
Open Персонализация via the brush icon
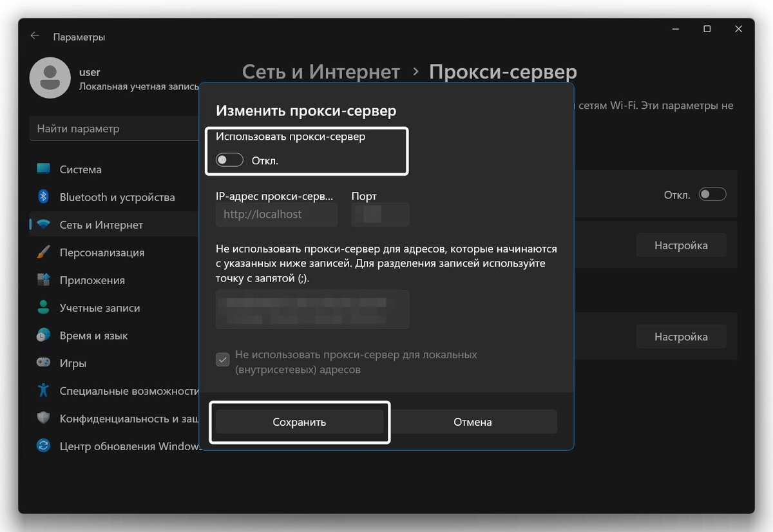coord(43,252)
